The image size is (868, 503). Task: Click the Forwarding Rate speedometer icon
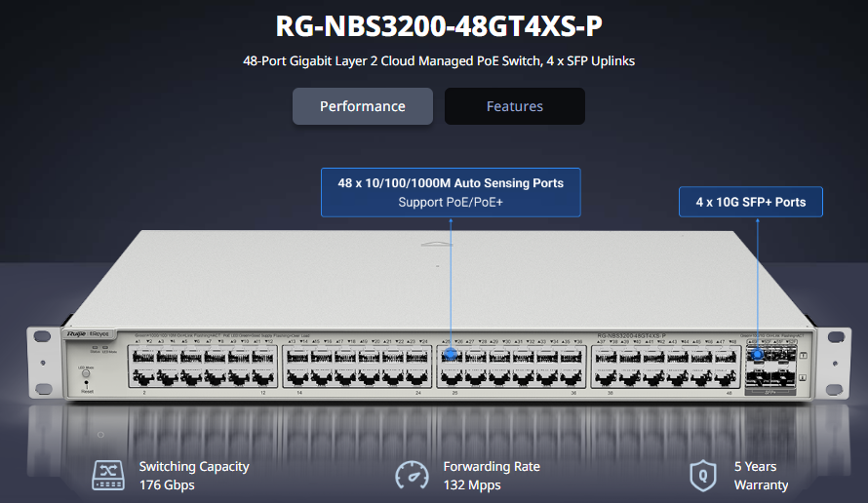pyautogui.click(x=412, y=476)
